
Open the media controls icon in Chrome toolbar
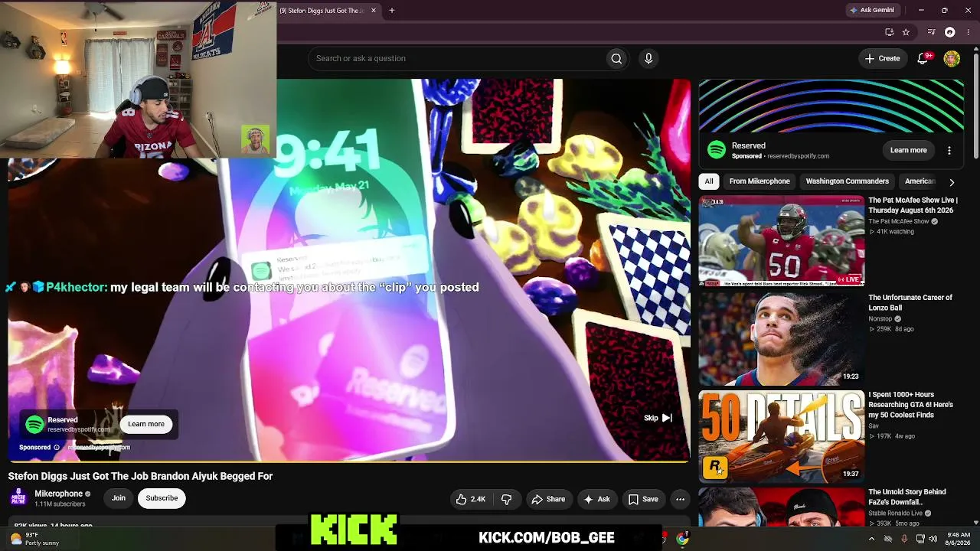[x=931, y=32]
